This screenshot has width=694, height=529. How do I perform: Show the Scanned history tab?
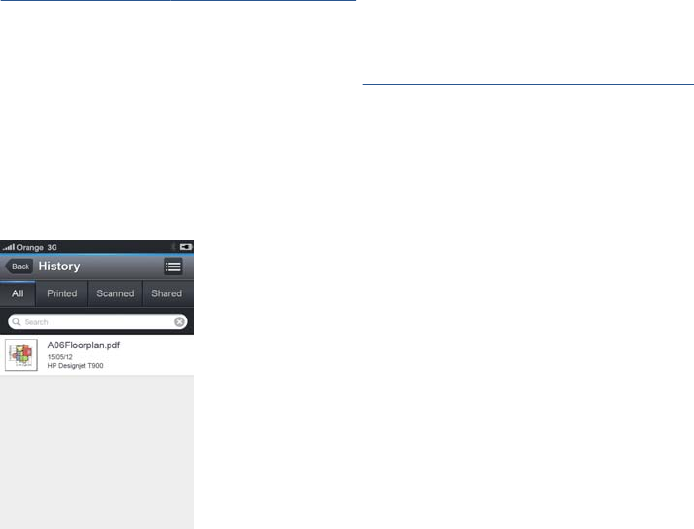click(x=115, y=293)
